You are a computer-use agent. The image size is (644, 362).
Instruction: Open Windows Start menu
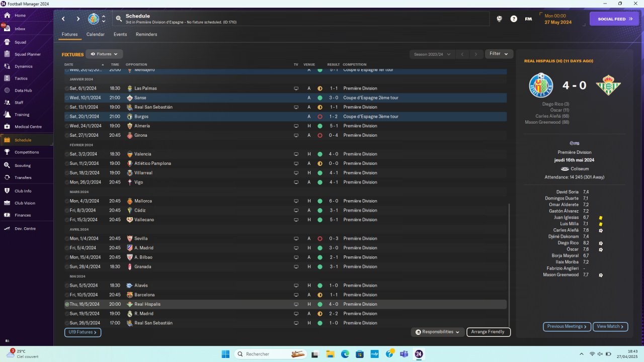coord(225,354)
